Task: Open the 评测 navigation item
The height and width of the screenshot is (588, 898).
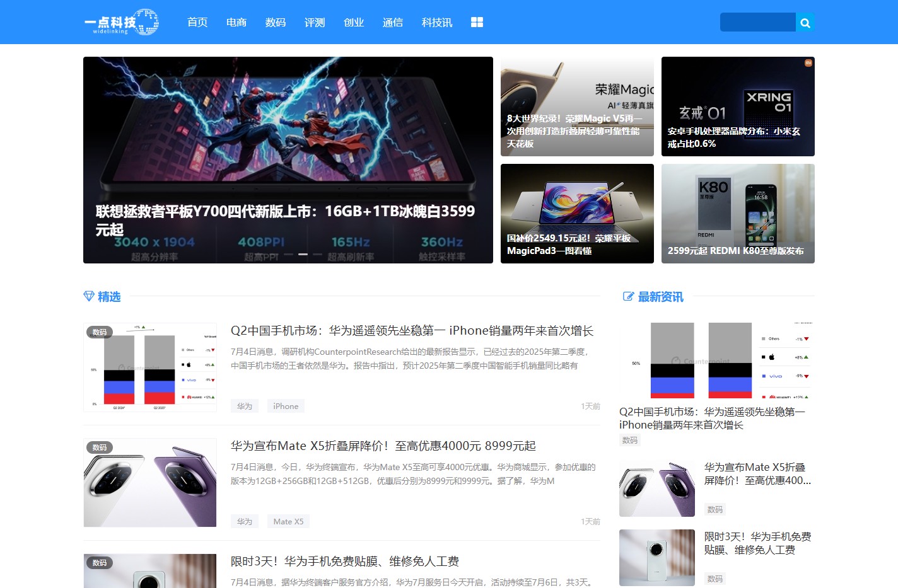Action: (315, 22)
